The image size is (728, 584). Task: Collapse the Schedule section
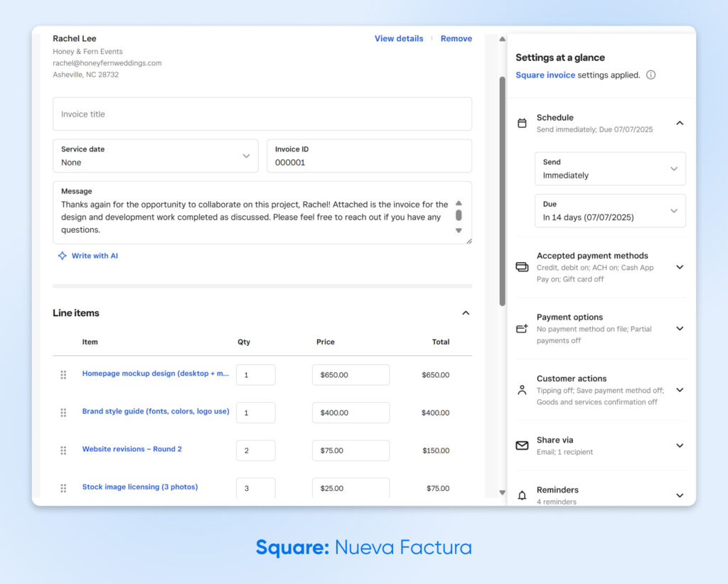click(680, 122)
